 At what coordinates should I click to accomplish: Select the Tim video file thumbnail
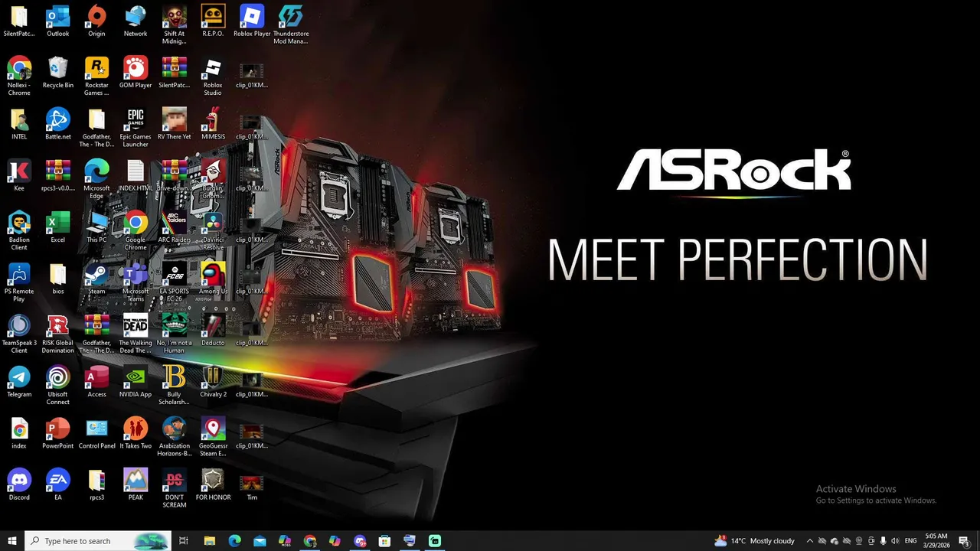pos(251,484)
